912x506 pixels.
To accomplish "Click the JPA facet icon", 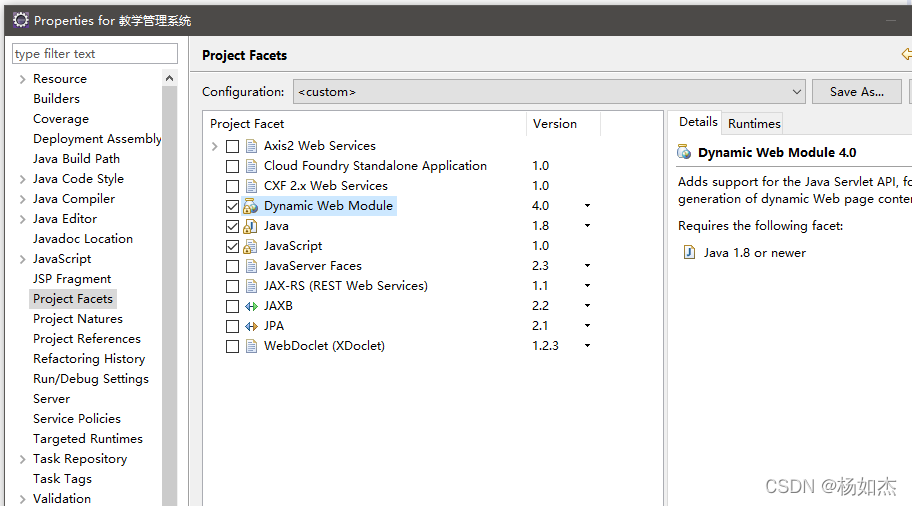I will (251, 326).
